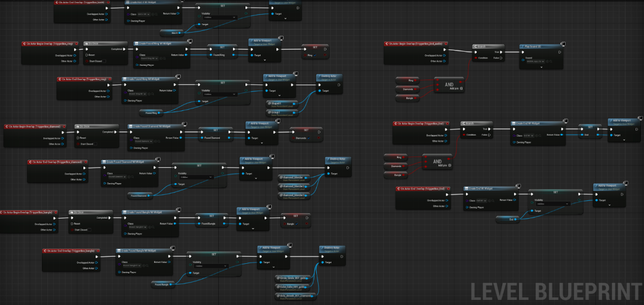Add pin on AND node under TriggerBox_End
Viewport: 644px width, 305px height.
pyautogui.click(x=445, y=165)
